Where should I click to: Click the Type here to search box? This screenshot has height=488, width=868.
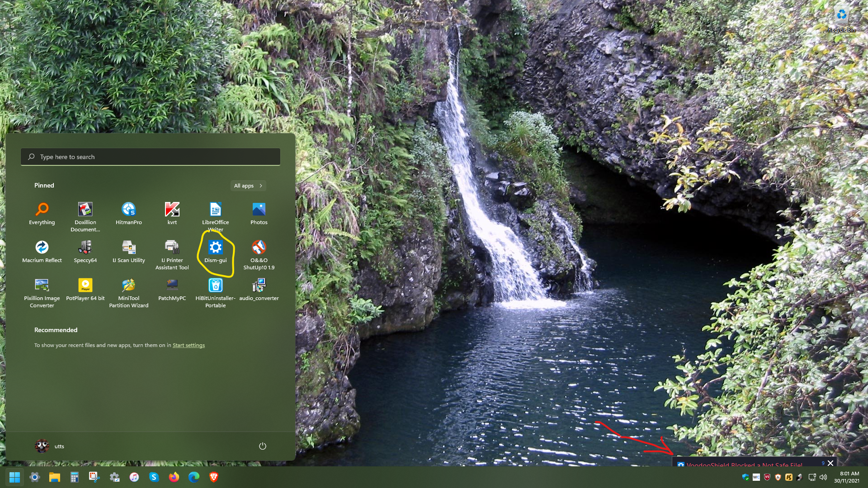tap(150, 157)
